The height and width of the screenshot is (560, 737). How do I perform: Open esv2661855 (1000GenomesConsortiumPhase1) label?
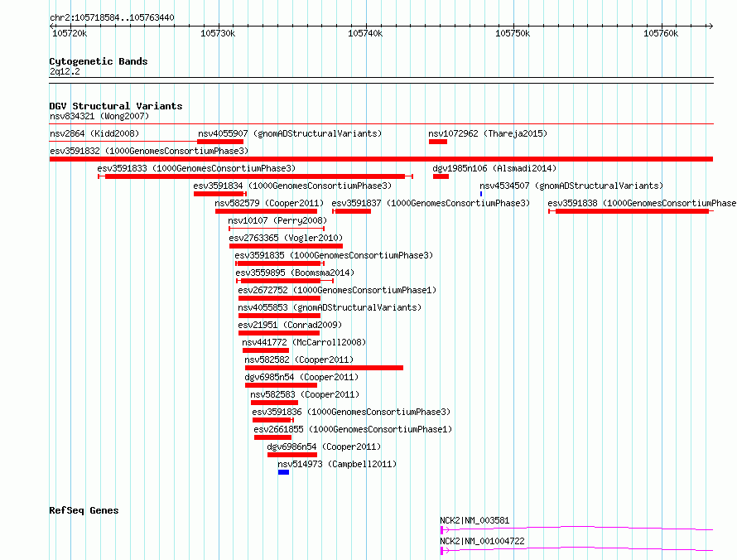[x=353, y=429]
